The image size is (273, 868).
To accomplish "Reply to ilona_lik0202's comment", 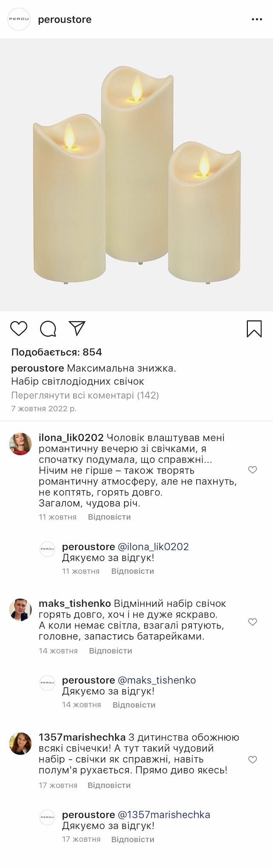I will point(109,517).
